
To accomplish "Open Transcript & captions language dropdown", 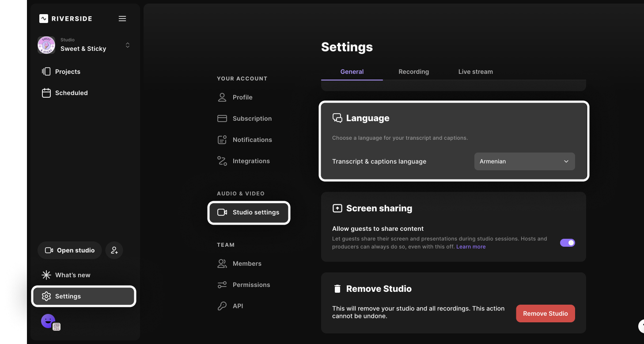I will point(524,161).
